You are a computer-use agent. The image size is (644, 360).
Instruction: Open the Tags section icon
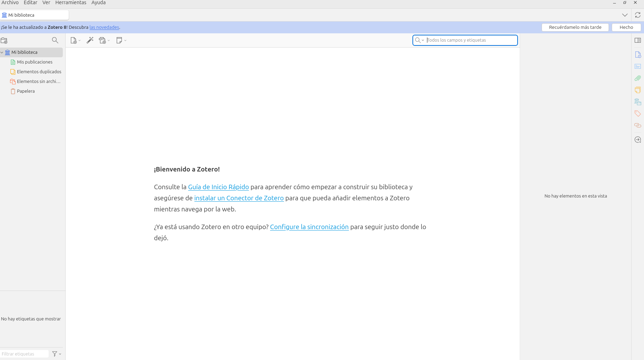tap(637, 114)
